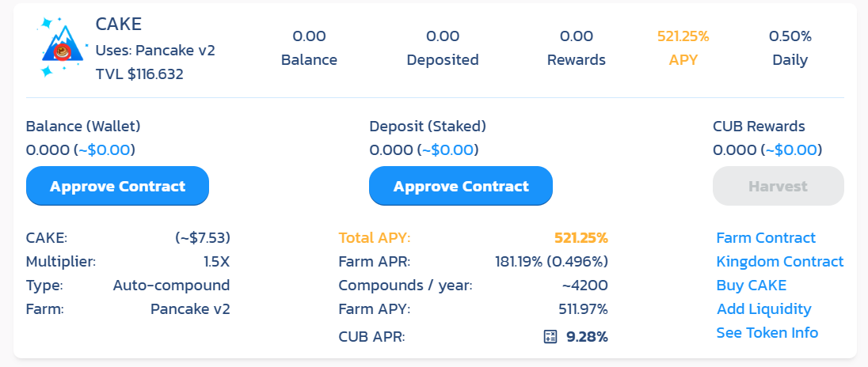Image resolution: width=868 pixels, height=367 pixels.
Task: Open the Kingdom Contract link
Action: point(780,262)
